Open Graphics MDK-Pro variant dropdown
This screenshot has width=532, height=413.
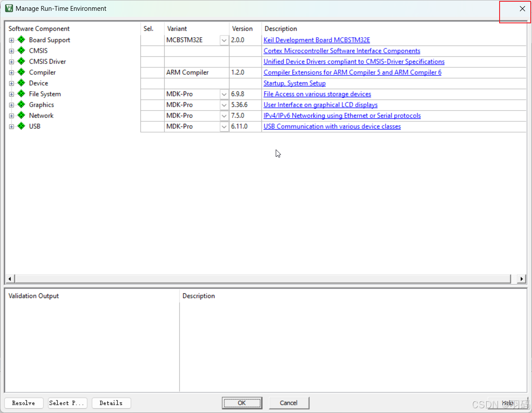coord(224,105)
